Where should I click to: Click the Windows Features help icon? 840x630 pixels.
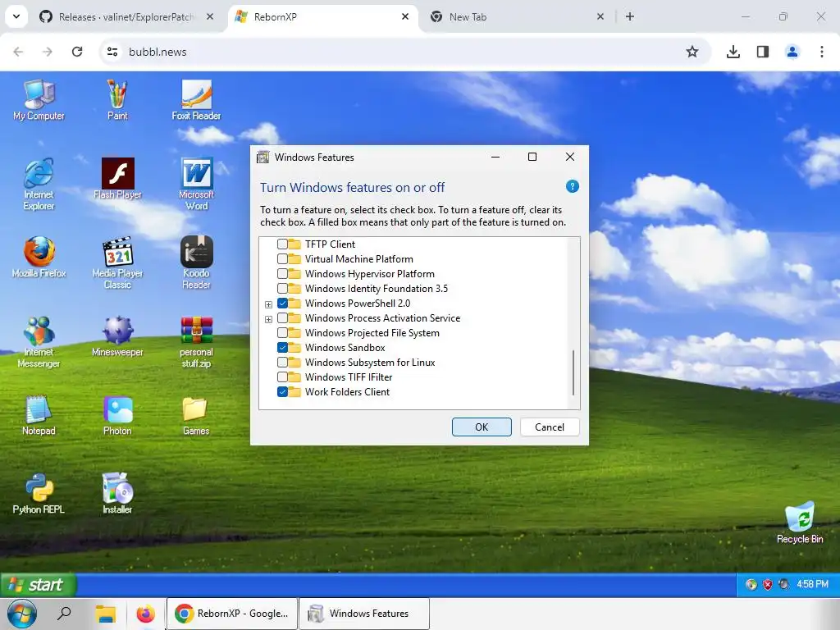coord(572,186)
